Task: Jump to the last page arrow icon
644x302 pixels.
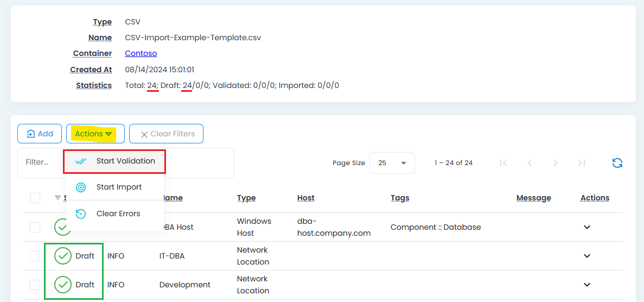Action: [581, 163]
